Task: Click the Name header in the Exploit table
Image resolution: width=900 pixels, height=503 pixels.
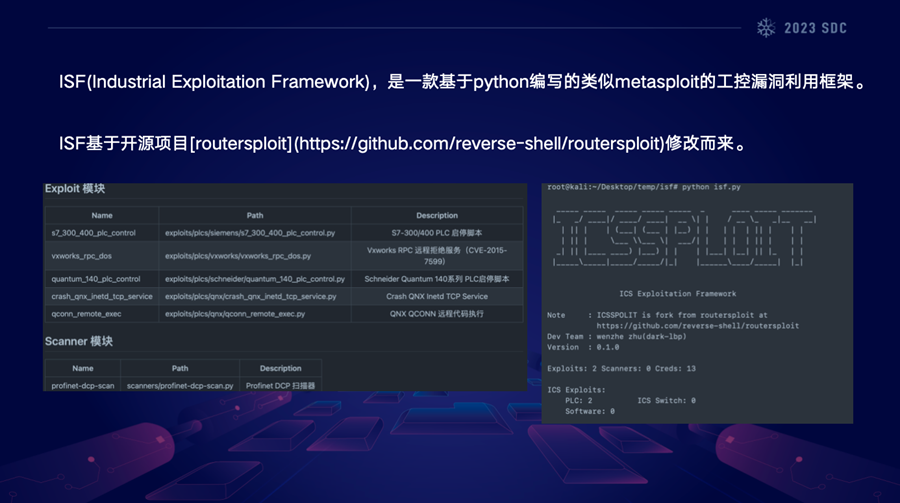Action: tap(102, 215)
